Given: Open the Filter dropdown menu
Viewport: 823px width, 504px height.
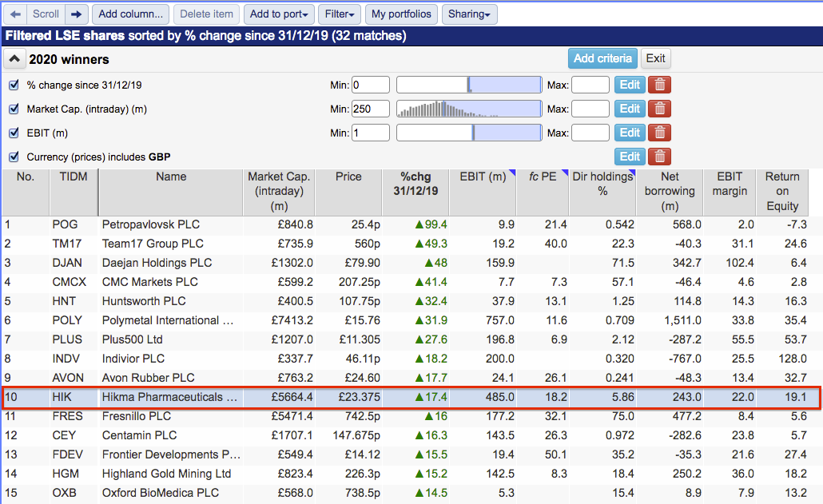Looking at the screenshot, I should point(340,14).
